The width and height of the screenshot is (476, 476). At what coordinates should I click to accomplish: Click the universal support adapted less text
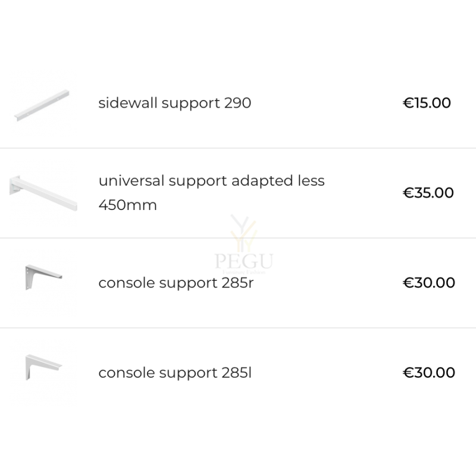click(212, 181)
